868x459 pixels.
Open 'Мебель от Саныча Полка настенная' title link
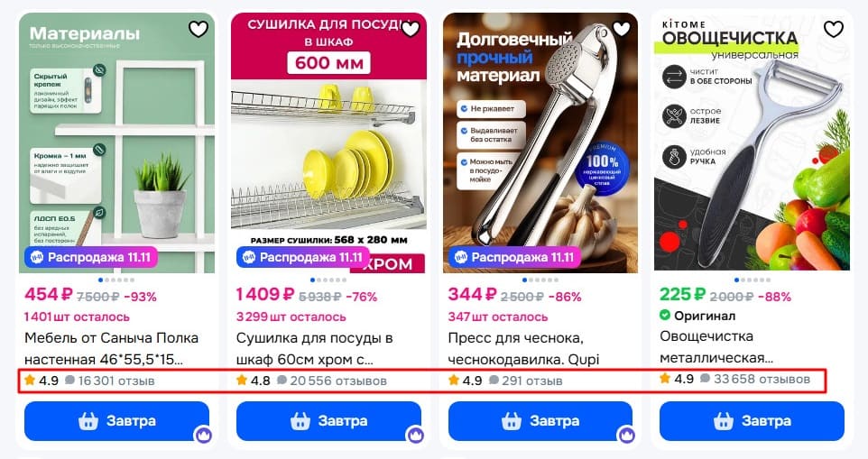click(111, 348)
